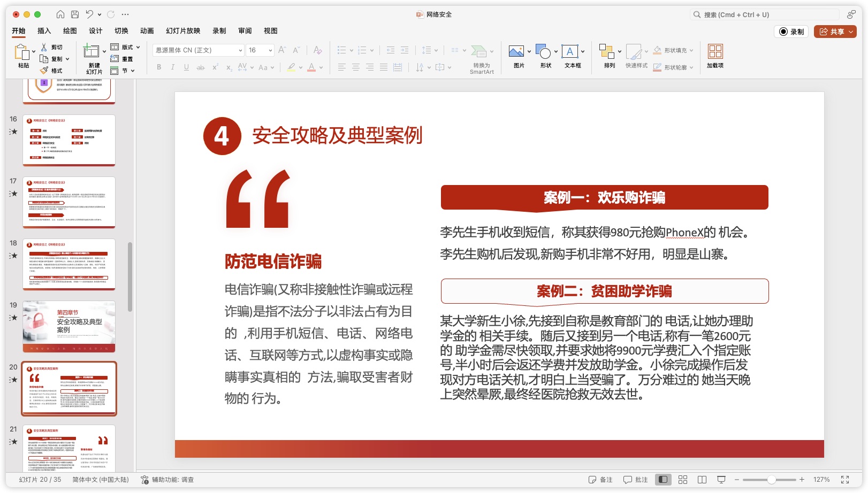Expand the font size dropdown
The width and height of the screenshot is (868, 493).
(270, 50)
